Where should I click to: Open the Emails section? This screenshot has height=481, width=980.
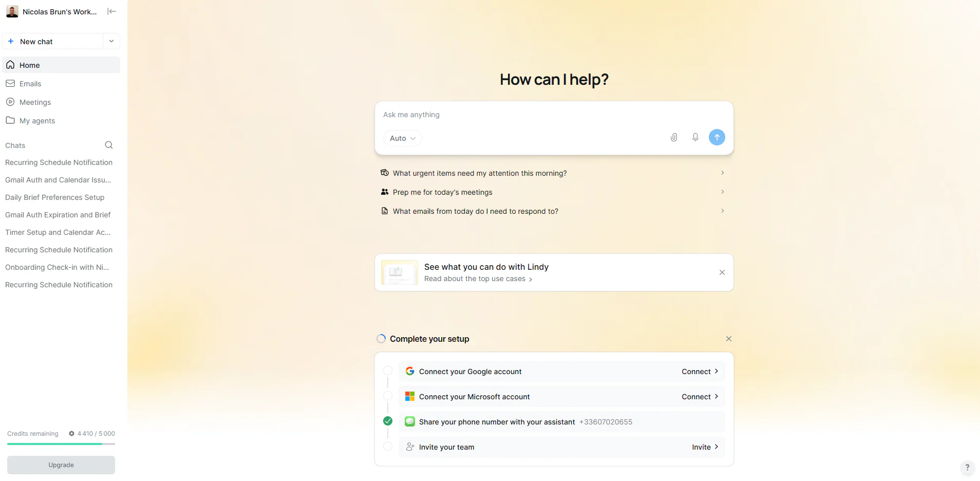pos(61,83)
